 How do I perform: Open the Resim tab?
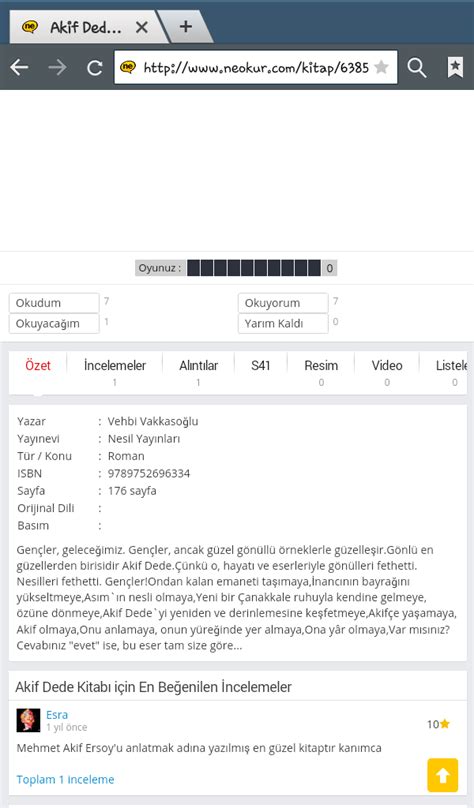[x=321, y=366]
